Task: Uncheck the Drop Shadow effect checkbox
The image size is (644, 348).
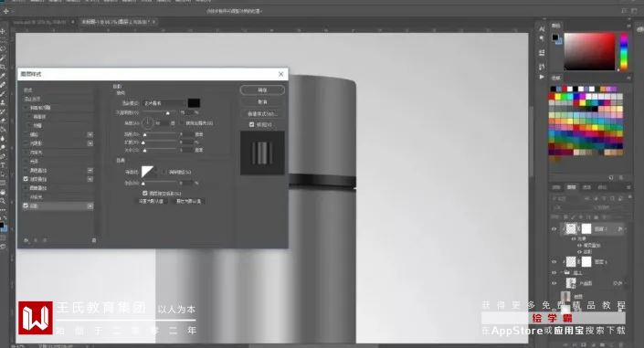Action: click(26, 206)
